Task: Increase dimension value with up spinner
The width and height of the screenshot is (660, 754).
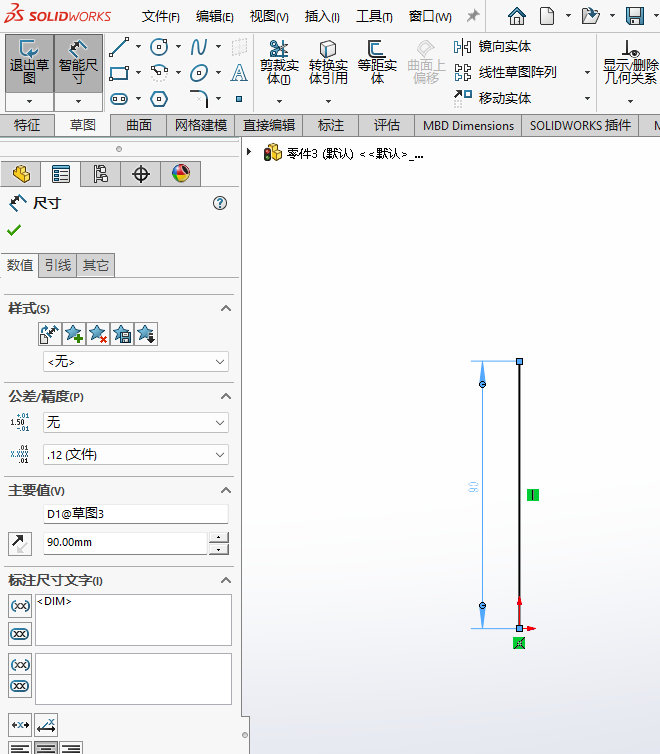Action: tap(219, 537)
